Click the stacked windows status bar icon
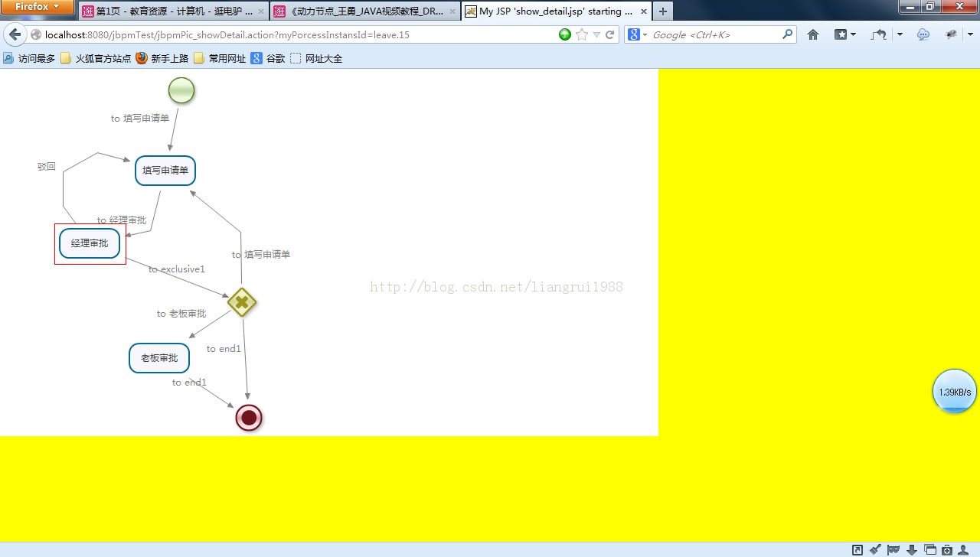Screen dimensions: 980x557 point(930,549)
